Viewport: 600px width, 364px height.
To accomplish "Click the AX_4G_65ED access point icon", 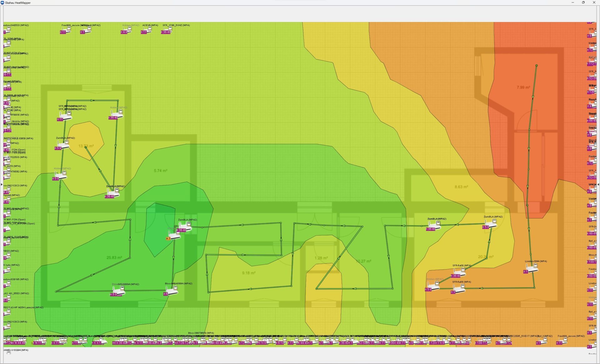I will (7, 298).
